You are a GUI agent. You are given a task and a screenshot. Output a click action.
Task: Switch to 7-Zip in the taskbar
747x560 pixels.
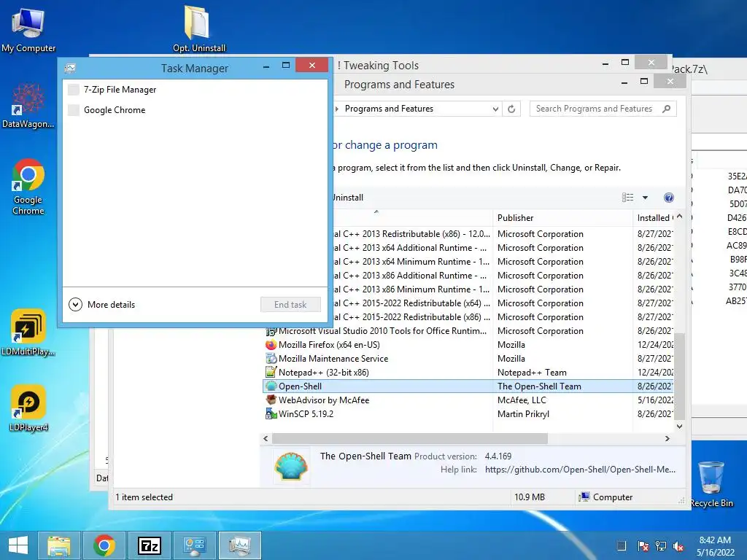click(x=149, y=545)
